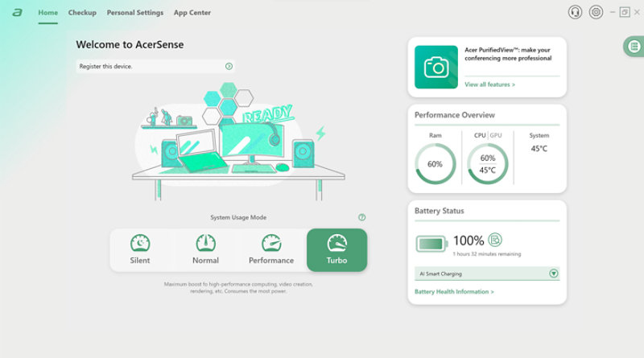Open the Home tab
Screen dimensions: 644x358
[48, 13]
